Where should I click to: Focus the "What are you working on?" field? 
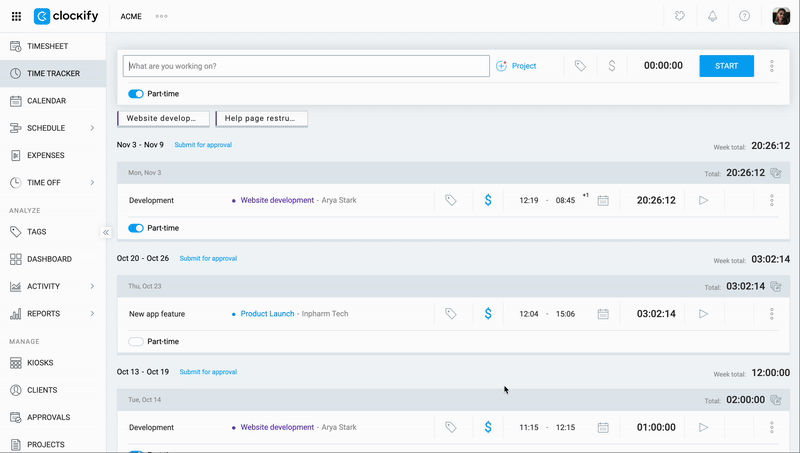coord(307,66)
